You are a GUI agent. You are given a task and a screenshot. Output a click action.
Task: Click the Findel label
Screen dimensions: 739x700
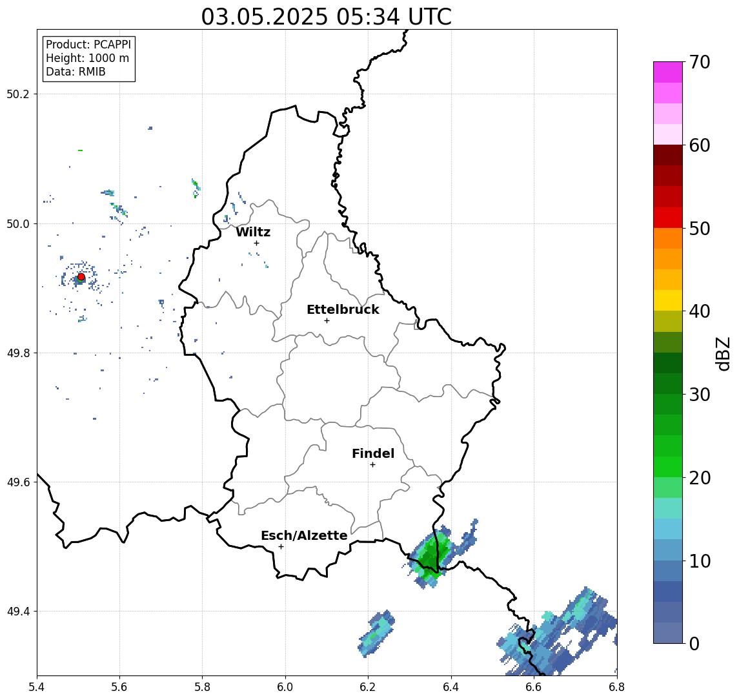pyautogui.click(x=373, y=453)
